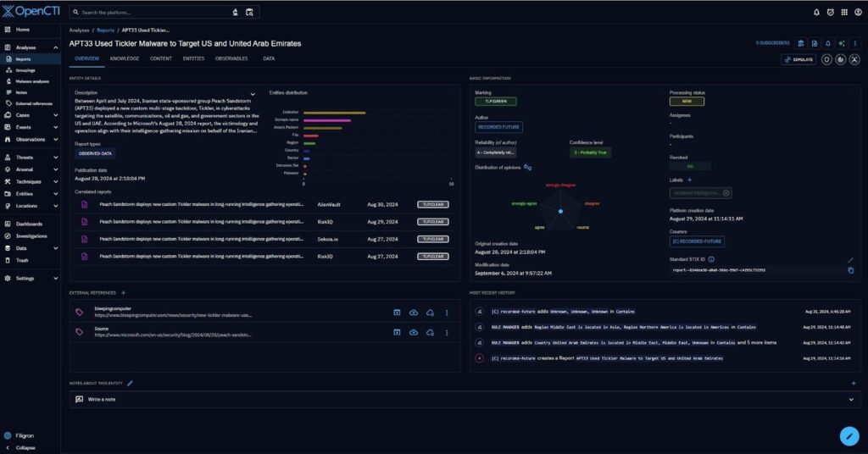The width and height of the screenshot is (868, 454).
Task: Click the graph network icon beside Simulate
Action: (854, 59)
